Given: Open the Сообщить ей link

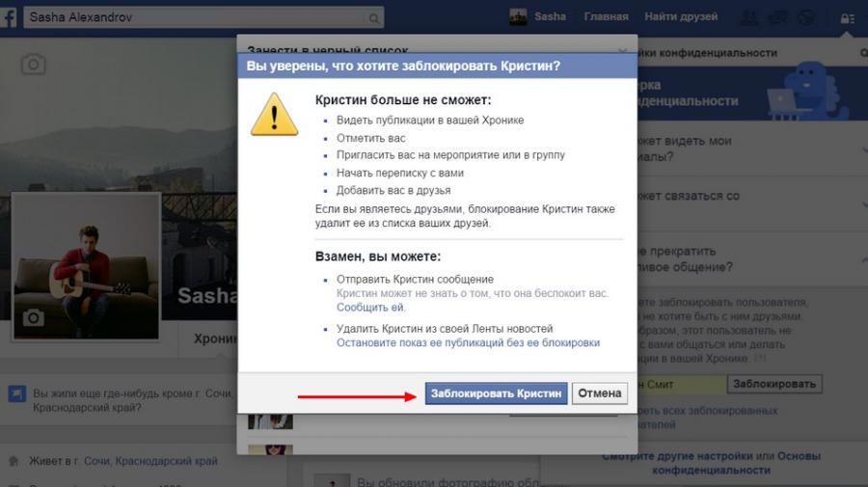Looking at the screenshot, I should (x=370, y=307).
